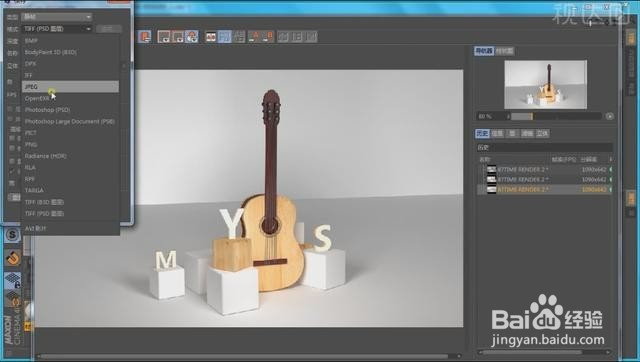
Task: Pick DPX from the format list
Action: pyautogui.click(x=70, y=64)
